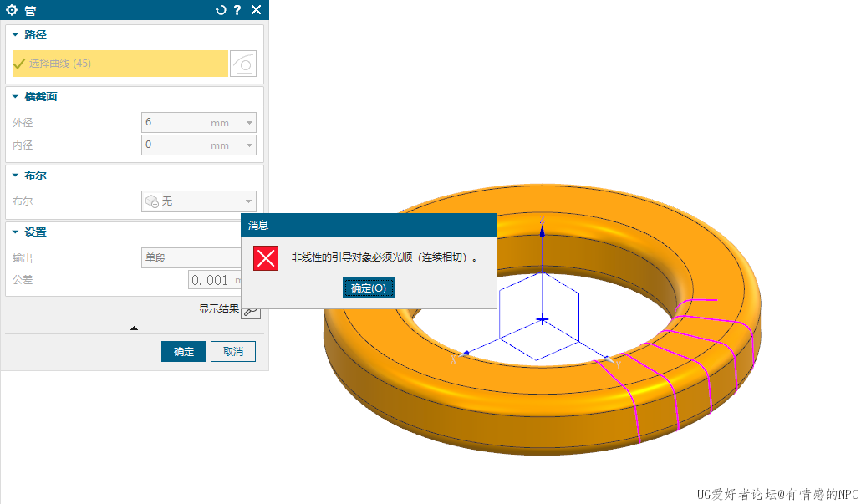The height and width of the screenshot is (504, 861).
Task: Click 确定(O) in the message dialog
Action: [x=369, y=288]
